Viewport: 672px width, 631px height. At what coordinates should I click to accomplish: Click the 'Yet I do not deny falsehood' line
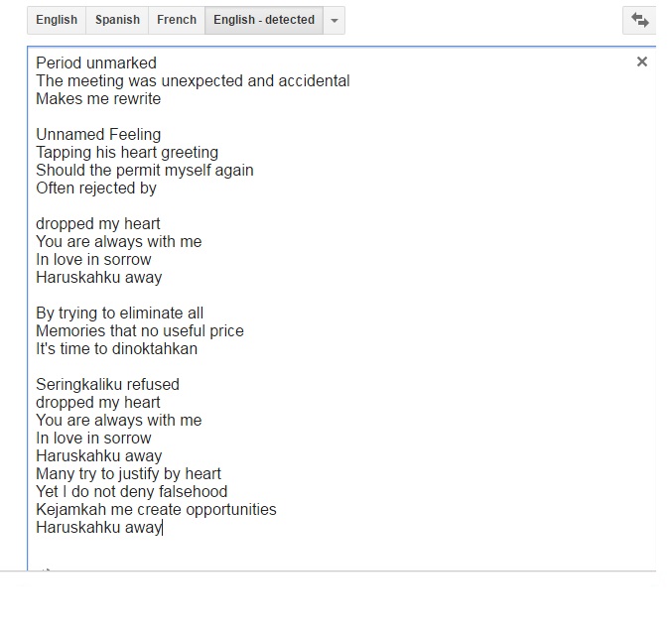[x=131, y=492]
